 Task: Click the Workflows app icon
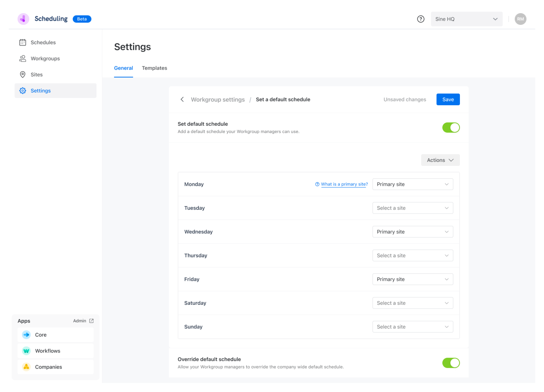pos(26,351)
